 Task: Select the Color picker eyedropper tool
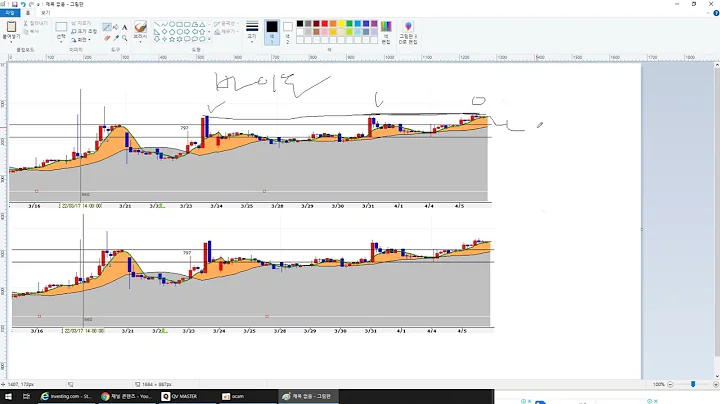point(116,38)
